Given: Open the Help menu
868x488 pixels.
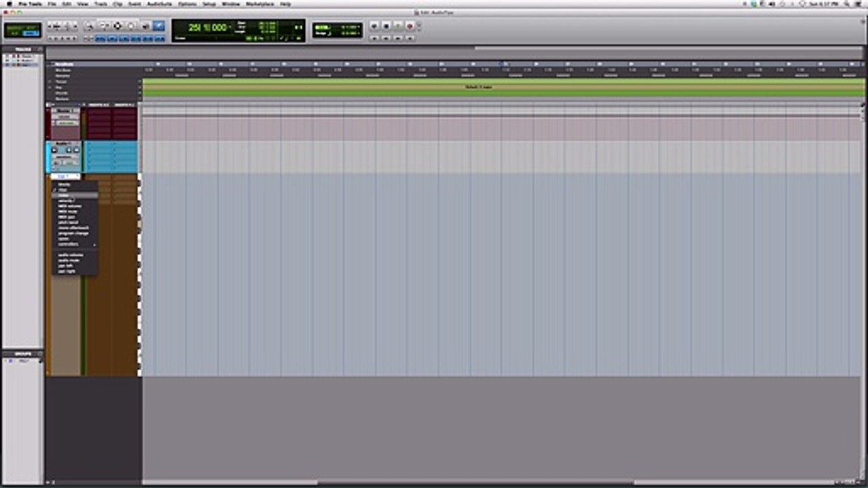Looking at the screenshot, I should [285, 3].
